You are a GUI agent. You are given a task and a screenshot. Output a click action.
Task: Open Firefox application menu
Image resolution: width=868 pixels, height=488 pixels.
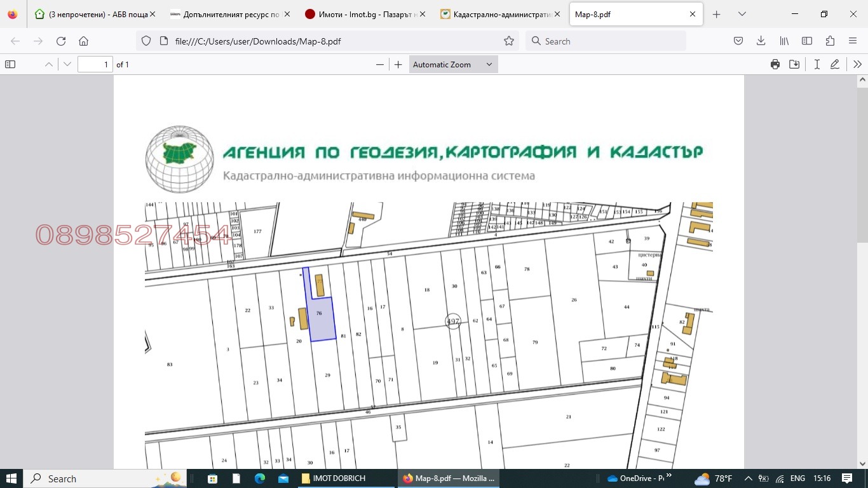click(x=852, y=41)
